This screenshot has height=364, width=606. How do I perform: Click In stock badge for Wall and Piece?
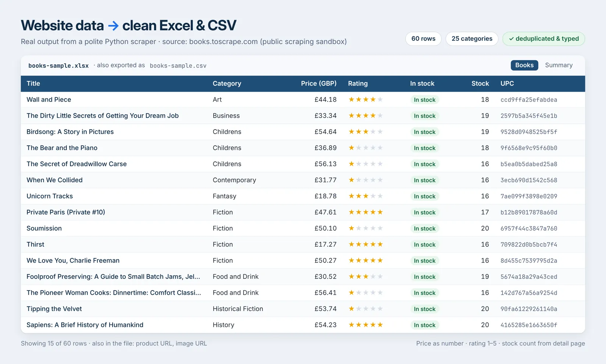425,100
